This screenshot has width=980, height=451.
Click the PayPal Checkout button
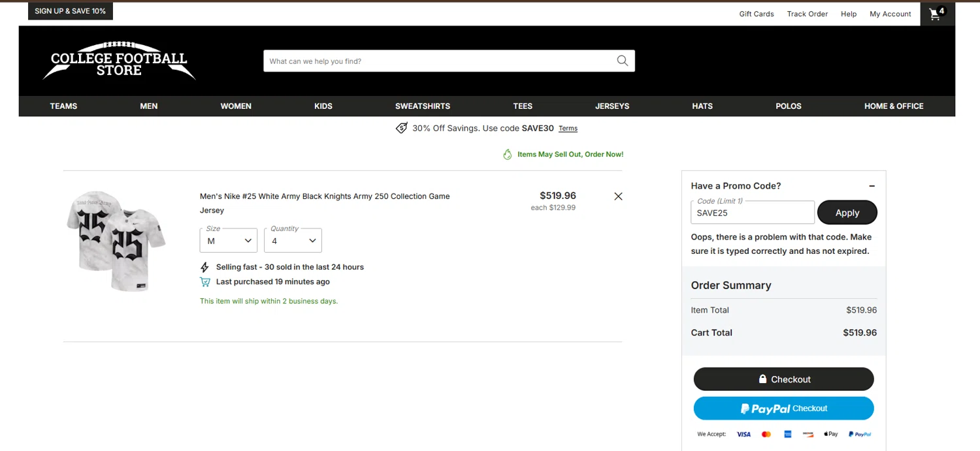coord(783,409)
